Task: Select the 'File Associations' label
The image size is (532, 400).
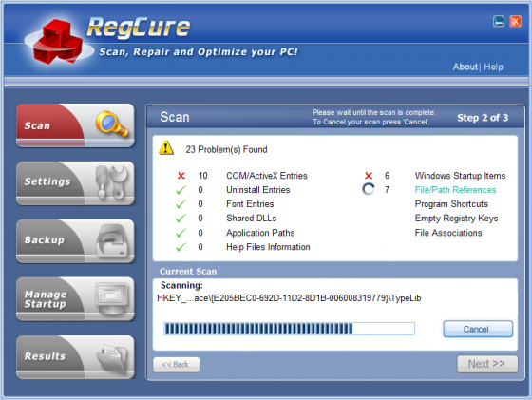Action: click(x=448, y=233)
